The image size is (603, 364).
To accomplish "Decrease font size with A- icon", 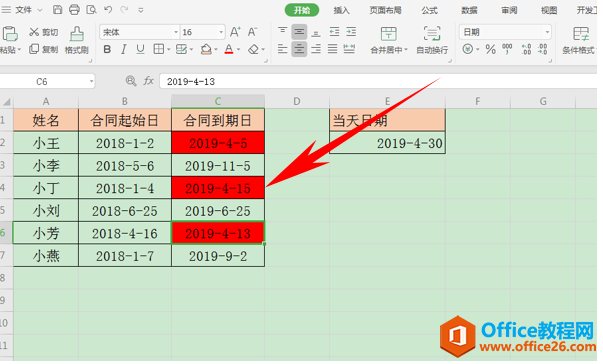I will pyautogui.click(x=252, y=32).
